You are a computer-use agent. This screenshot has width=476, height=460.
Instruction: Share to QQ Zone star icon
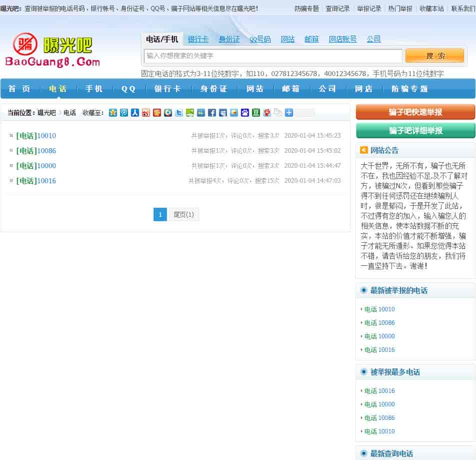pyautogui.click(x=113, y=113)
